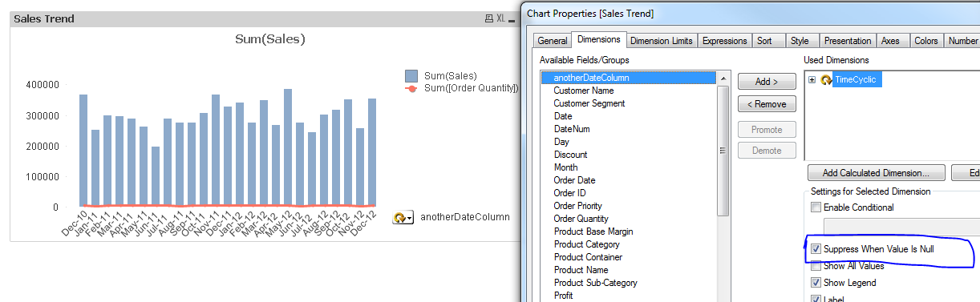The width and height of the screenshot is (980, 302).
Task: Enable the Show All Values checkbox
Action: [x=816, y=266]
